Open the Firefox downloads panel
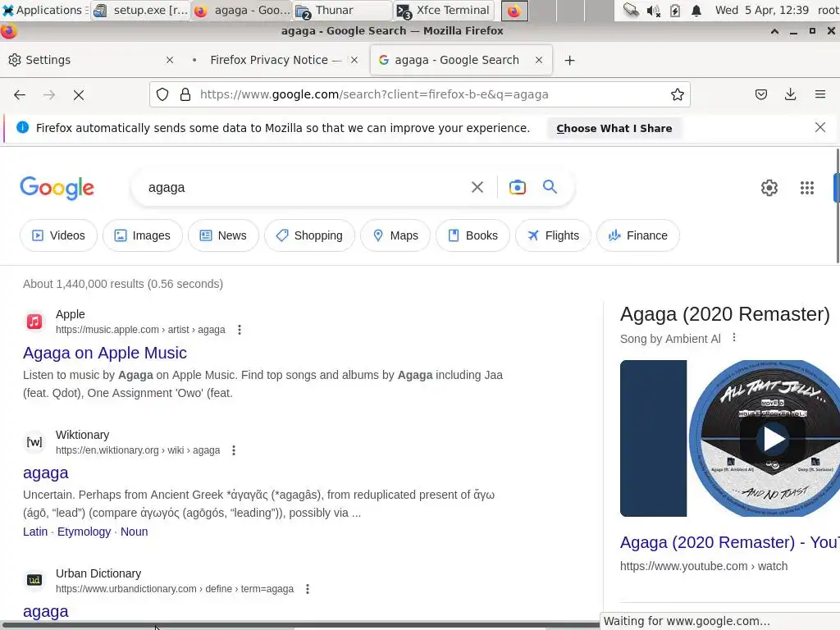 (x=790, y=95)
